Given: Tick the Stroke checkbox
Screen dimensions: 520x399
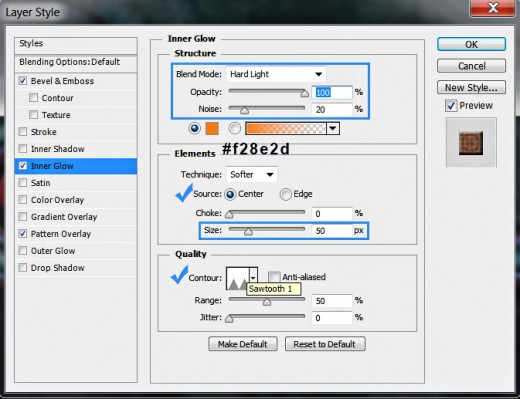Looking at the screenshot, I should tap(23, 132).
